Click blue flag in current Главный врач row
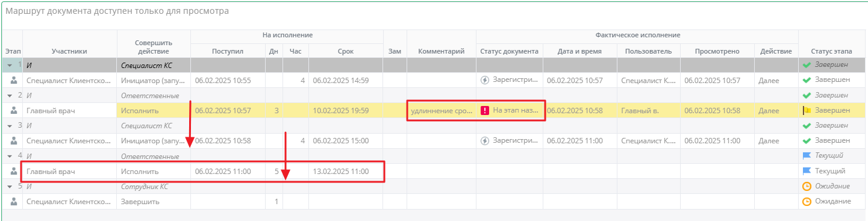The height and width of the screenshot is (221, 868). [x=807, y=171]
